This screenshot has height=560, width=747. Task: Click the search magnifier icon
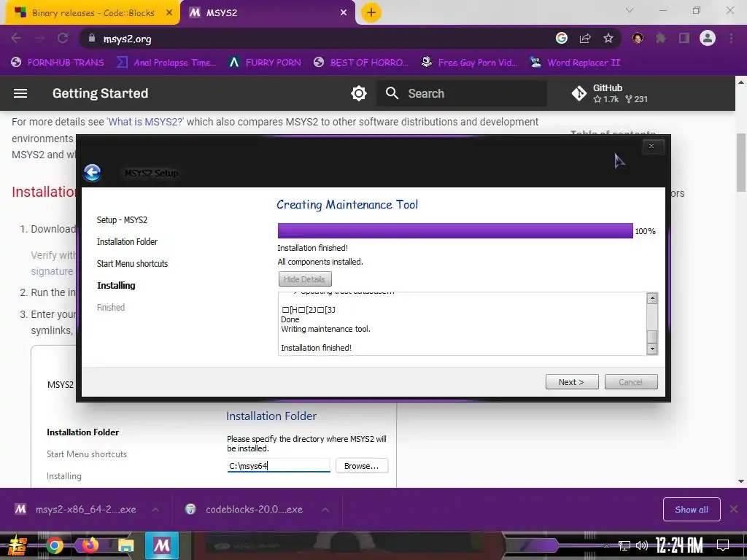point(392,93)
